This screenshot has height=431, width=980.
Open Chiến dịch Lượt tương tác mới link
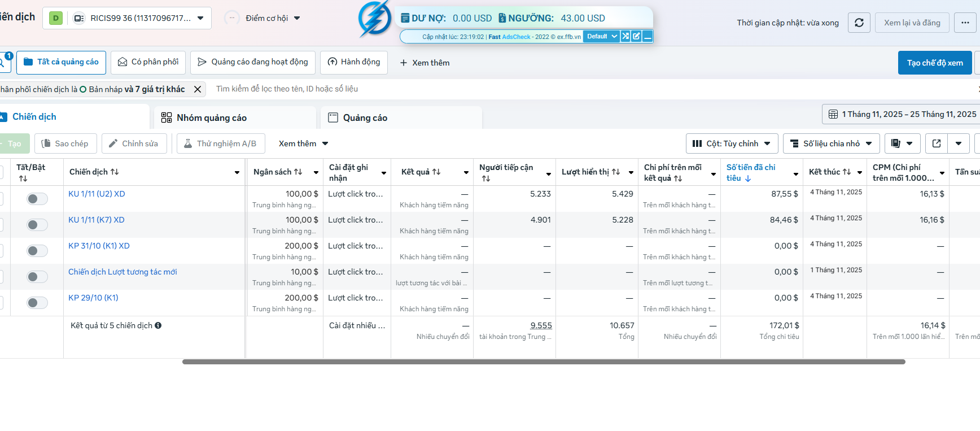point(123,272)
